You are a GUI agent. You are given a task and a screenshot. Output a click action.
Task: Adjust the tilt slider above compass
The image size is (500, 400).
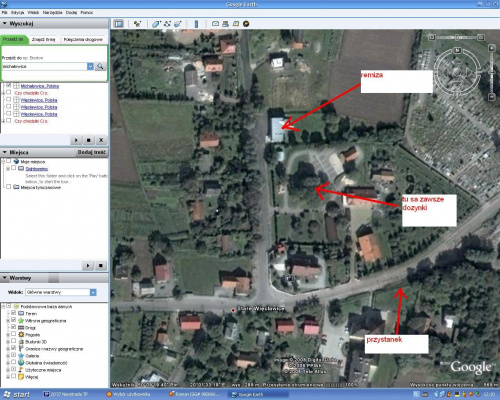pos(456,37)
